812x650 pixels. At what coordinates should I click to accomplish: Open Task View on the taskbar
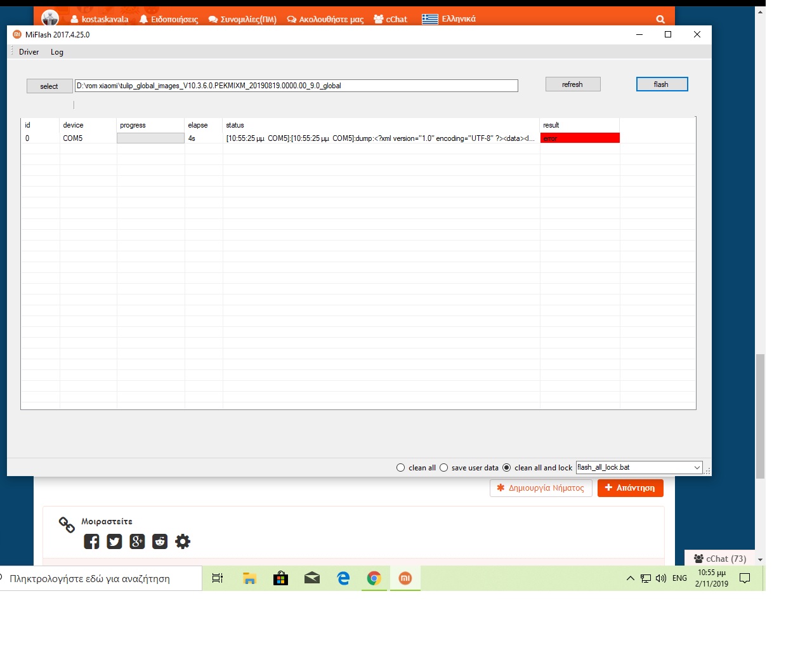(x=218, y=578)
